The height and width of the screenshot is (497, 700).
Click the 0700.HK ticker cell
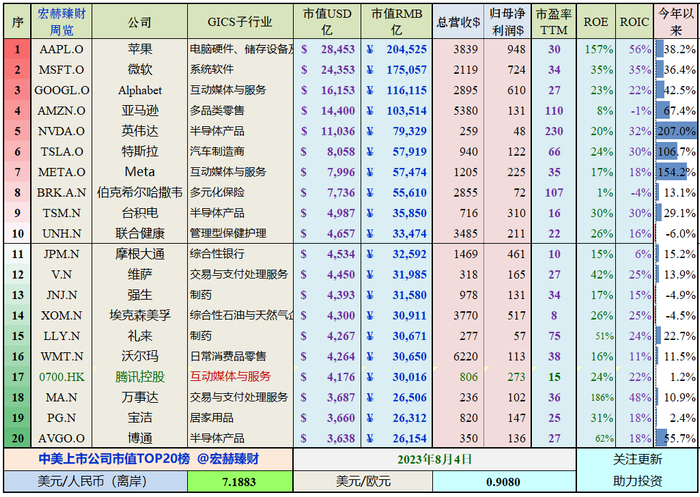pos(62,377)
